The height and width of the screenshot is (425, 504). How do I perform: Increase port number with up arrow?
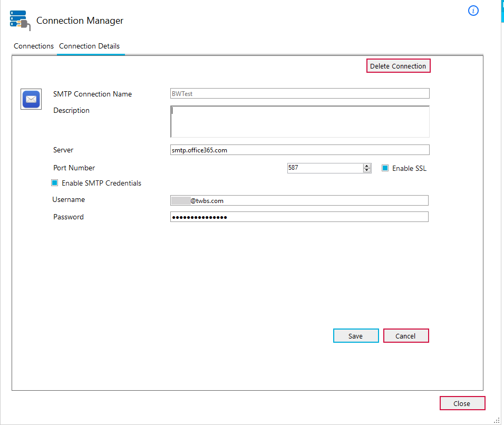(x=367, y=166)
